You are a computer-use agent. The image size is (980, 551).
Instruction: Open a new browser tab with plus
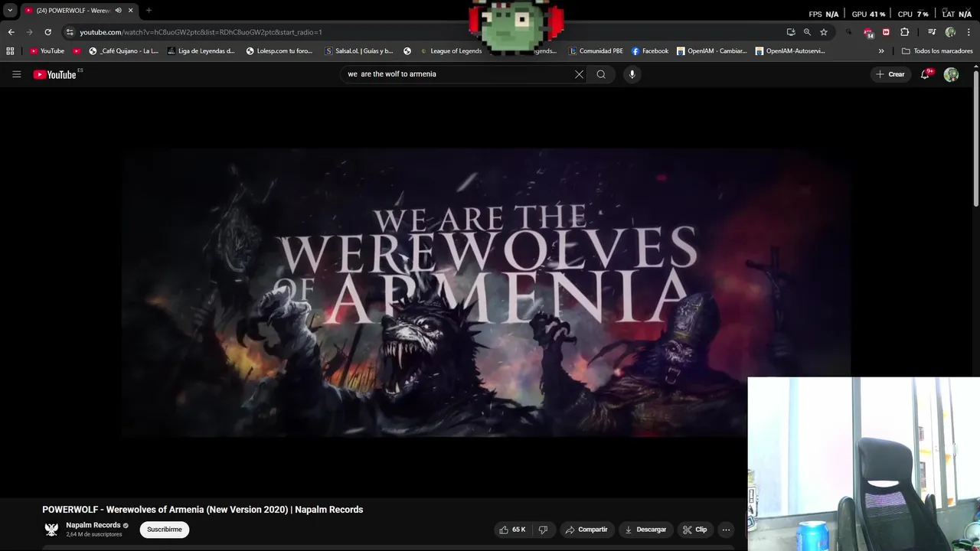tap(149, 11)
